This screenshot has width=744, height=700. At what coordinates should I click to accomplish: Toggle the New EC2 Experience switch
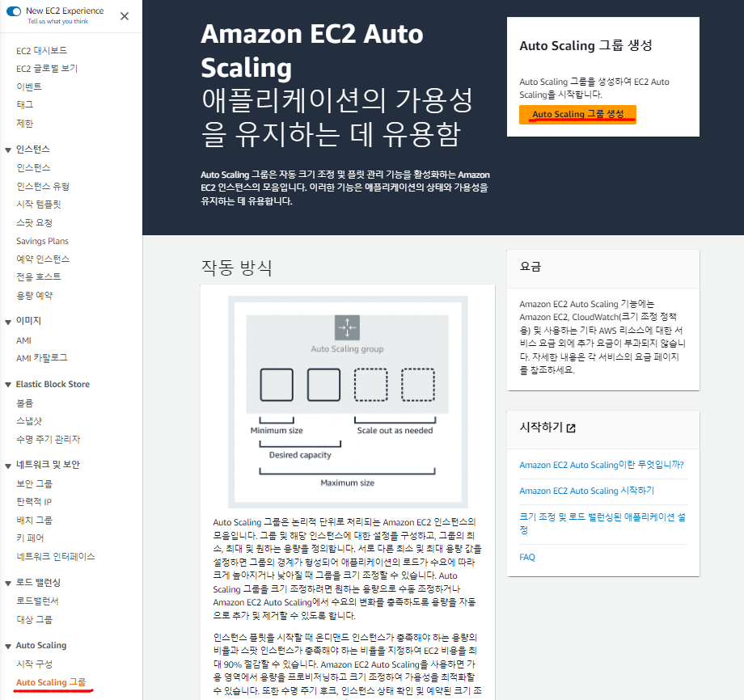point(14,11)
